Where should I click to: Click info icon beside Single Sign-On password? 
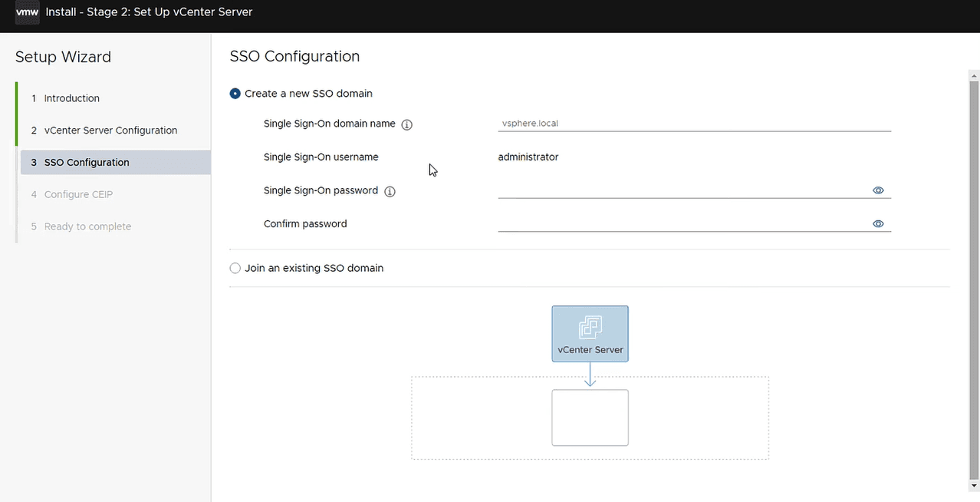click(390, 191)
